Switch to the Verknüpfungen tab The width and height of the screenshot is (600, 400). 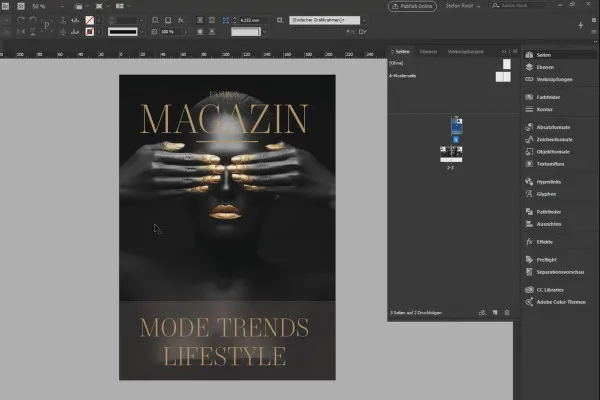click(465, 51)
